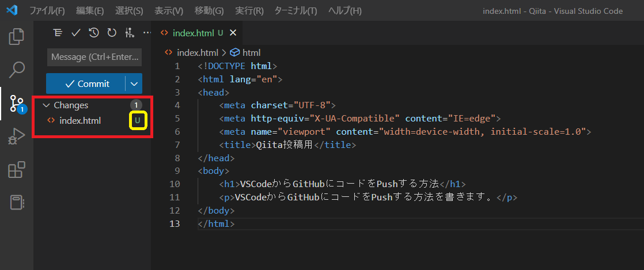644x270 pixels.
Task: Click the HTML file icon in breadcrumb
Action: pos(168,52)
